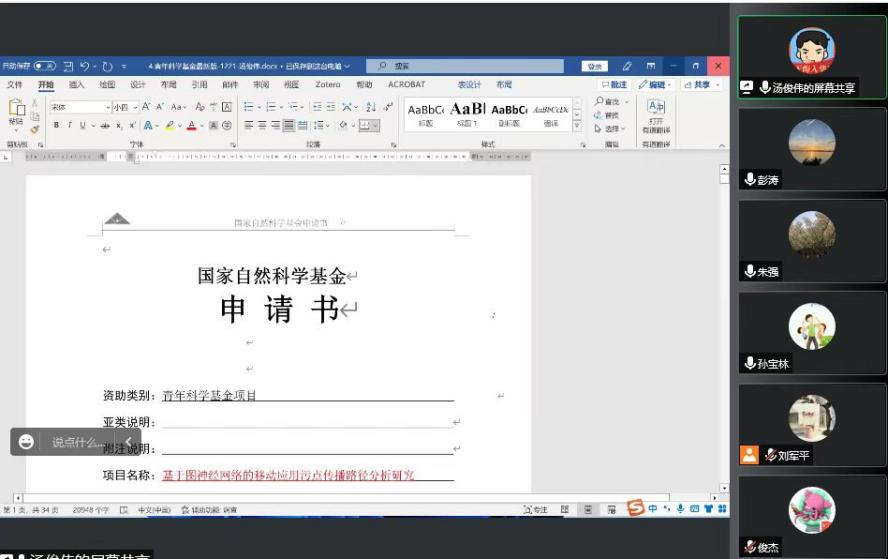Open the Youdao translate icon in ribbon
This screenshot has height=559, width=888.
coord(656,107)
